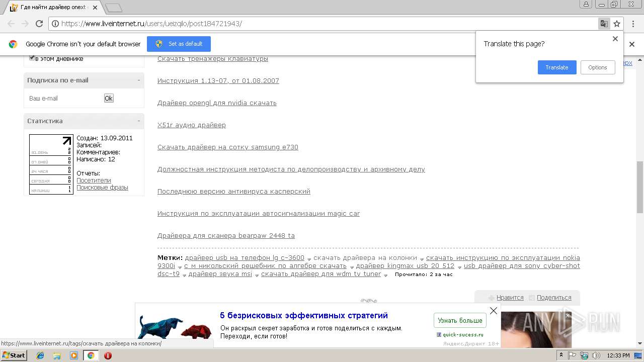This screenshot has height=362, width=644.
Task: Toggle the 'в этом дневнике' checkbox
Action: (32, 58)
